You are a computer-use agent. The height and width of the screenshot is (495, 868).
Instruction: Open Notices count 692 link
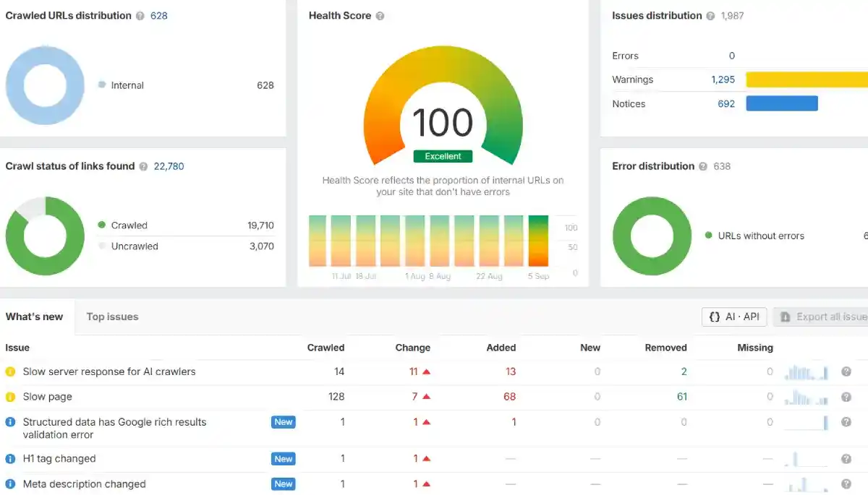(726, 104)
